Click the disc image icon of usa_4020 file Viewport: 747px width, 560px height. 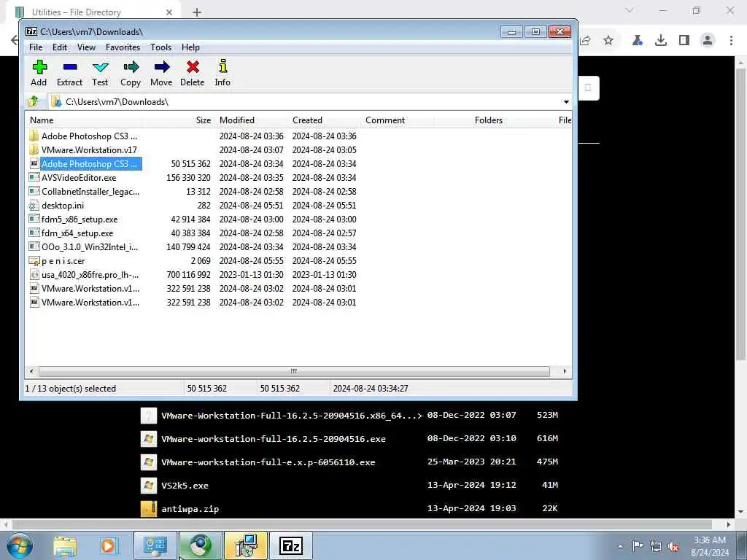click(x=34, y=275)
